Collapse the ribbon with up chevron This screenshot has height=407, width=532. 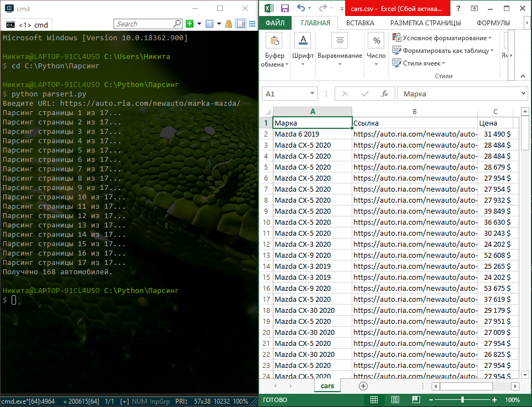pyautogui.click(x=523, y=76)
